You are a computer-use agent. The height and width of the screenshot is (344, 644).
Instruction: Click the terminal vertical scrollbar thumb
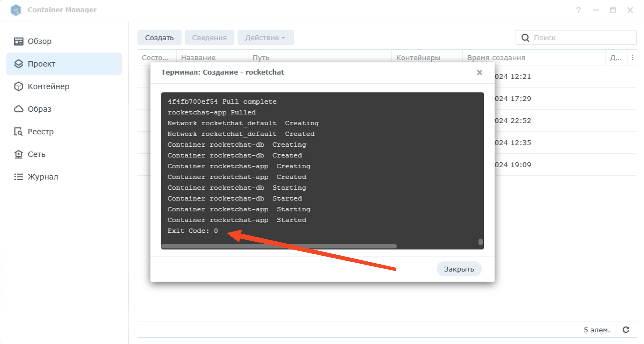click(480, 242)
